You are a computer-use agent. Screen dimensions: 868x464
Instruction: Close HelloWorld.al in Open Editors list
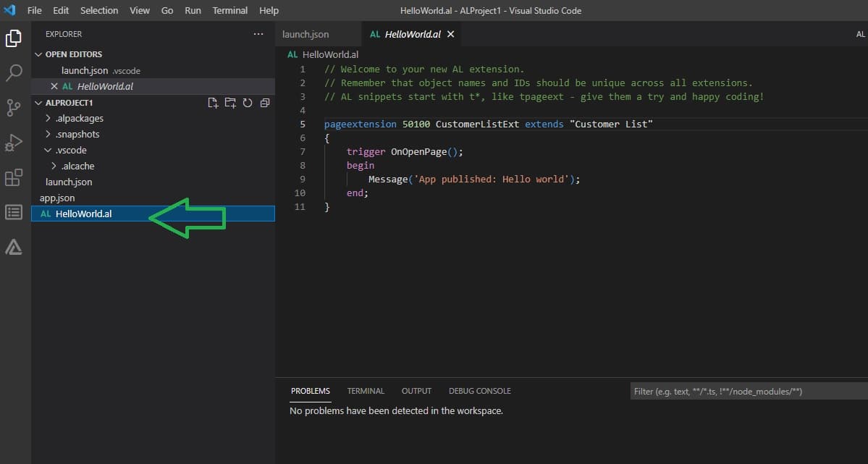(54, 86)
